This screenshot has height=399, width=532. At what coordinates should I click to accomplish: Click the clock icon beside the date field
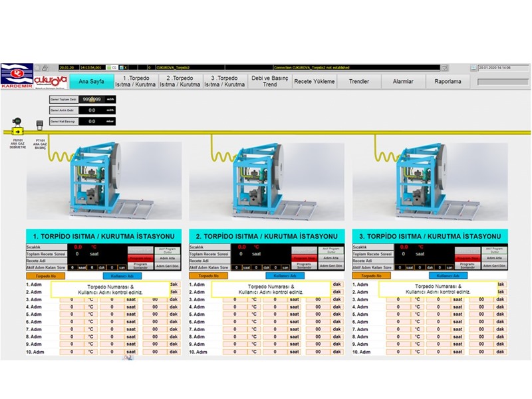pos(473,68)
